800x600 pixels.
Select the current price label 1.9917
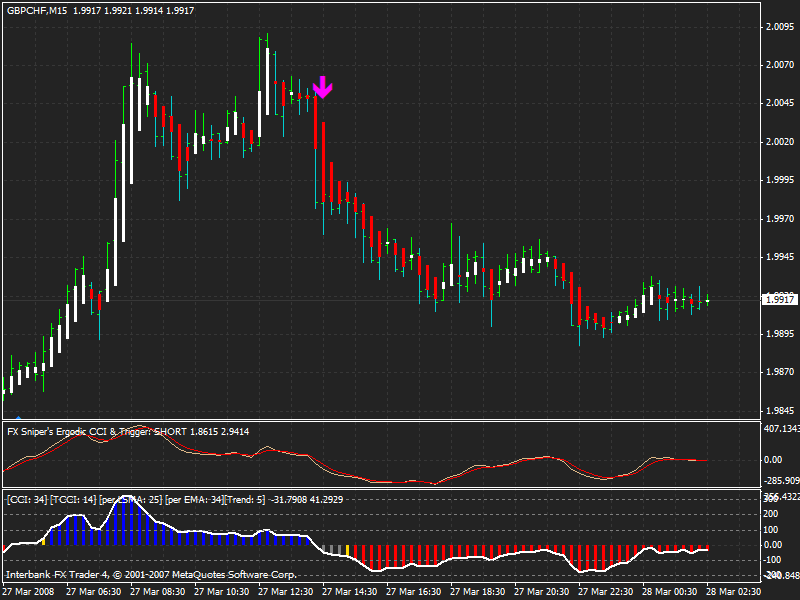[x=779, y=299]
